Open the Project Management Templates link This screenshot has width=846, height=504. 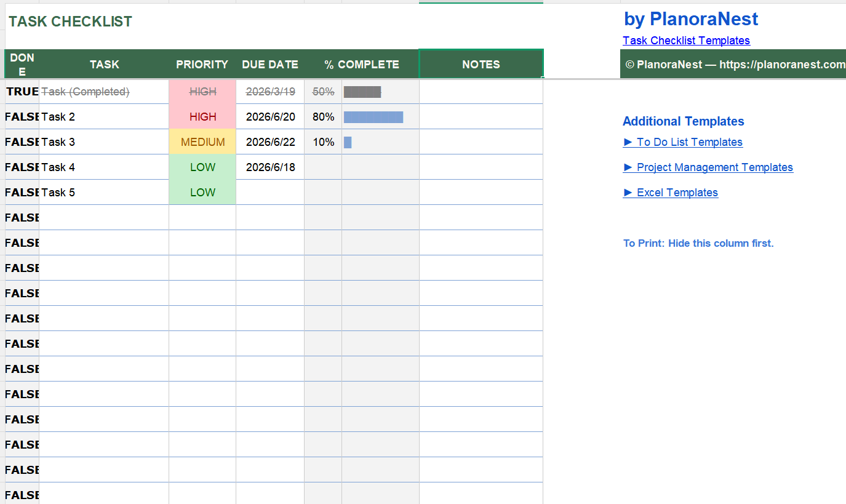click(x=708, y=167)
